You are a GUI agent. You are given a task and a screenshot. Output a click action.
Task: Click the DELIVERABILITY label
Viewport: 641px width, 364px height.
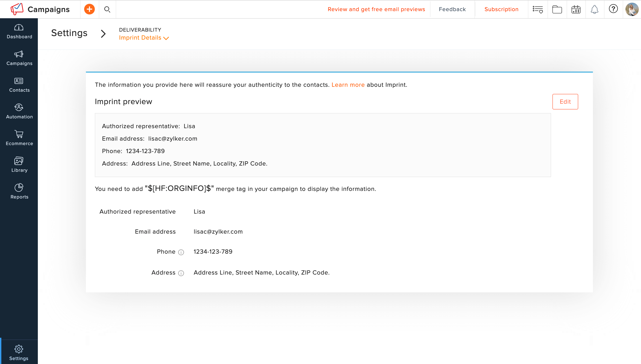pyautogui.click(x=140, y=30)
